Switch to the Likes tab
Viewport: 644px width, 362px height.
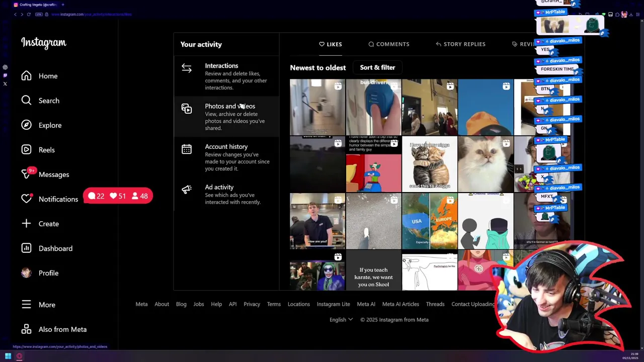tap(331, 44)
